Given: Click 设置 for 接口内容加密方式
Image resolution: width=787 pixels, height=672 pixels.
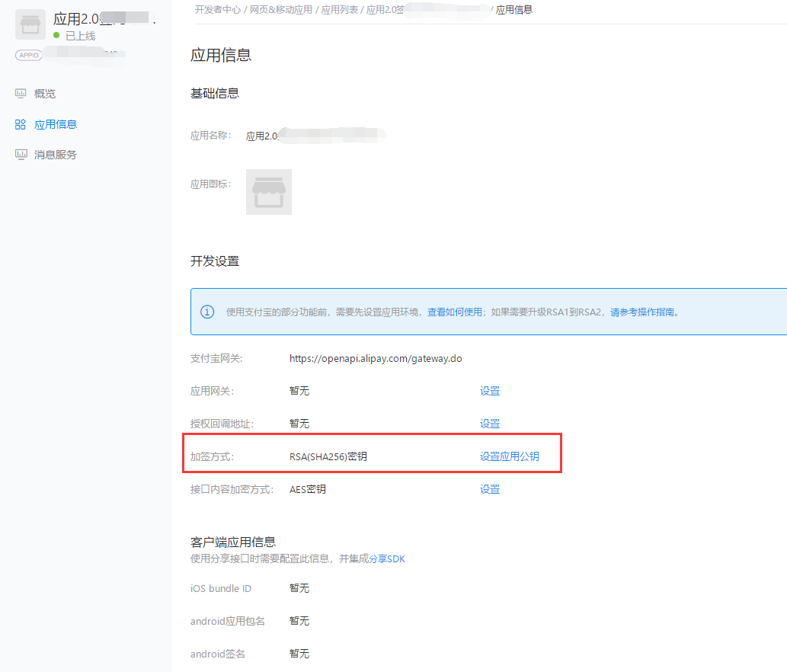Looking at the screenshot, I should pyautogui.click(x=490, y=489).
